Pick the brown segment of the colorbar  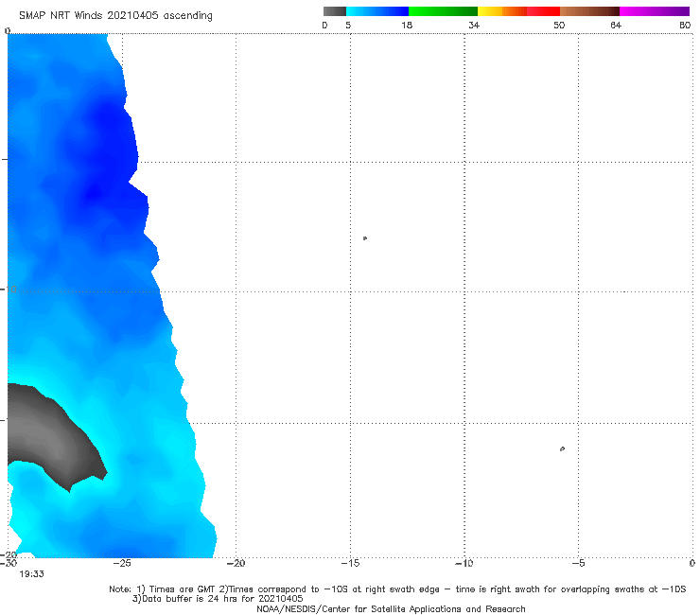(589, 11)
